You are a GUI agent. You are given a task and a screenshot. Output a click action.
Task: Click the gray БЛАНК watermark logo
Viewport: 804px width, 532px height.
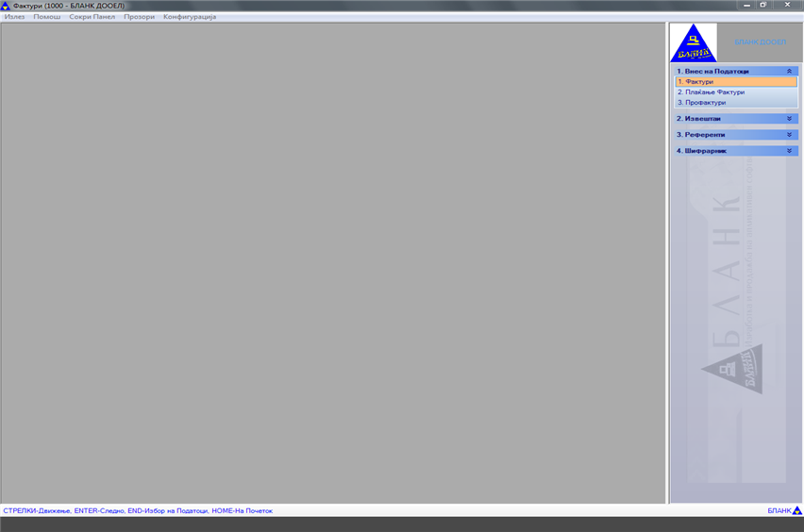coord(732,369)
